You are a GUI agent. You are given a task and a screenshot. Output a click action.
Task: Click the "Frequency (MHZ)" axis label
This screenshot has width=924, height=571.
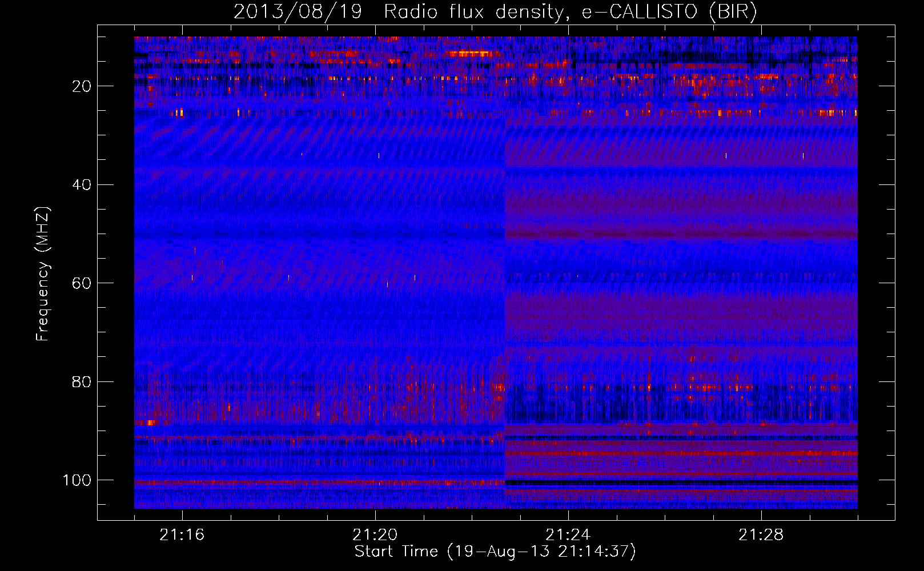(x=43, y=274)
